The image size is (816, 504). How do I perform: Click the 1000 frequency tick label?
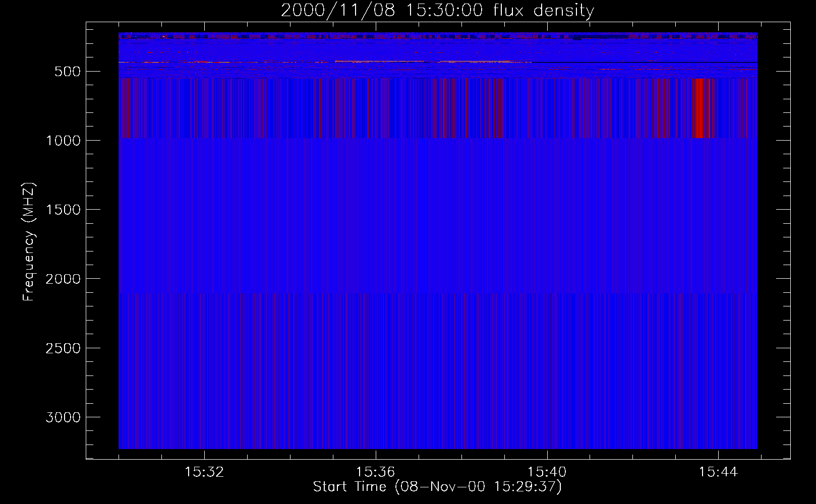(x=63, y=141)
